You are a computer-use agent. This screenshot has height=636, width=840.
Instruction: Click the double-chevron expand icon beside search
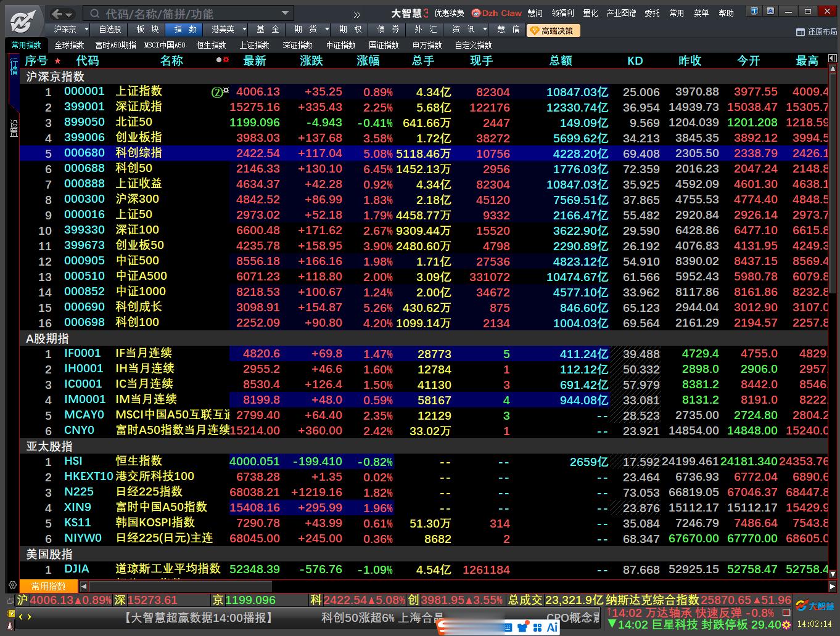357,14
